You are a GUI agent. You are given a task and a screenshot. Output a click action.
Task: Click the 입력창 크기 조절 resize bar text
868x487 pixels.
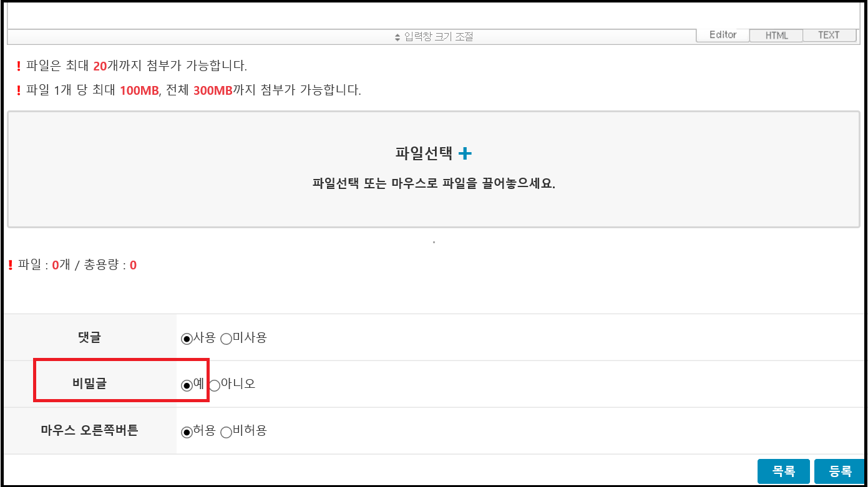tap(439, 37)
